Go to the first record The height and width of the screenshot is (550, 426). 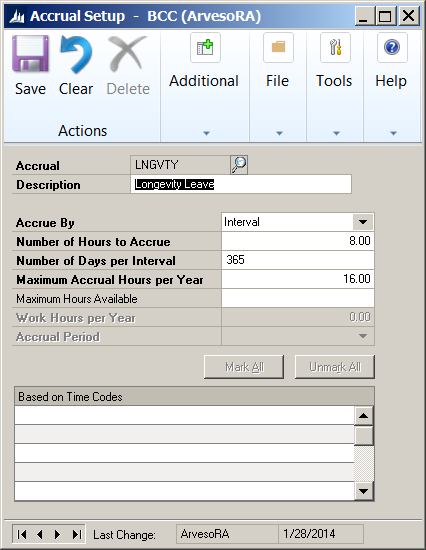[22, 534]
